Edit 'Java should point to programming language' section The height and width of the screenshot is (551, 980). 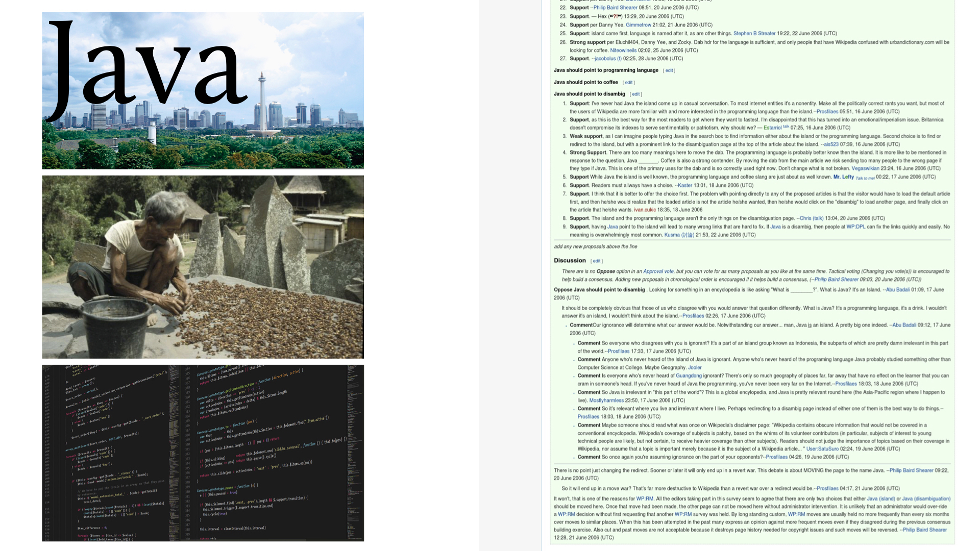pyautogui.click(x=669, y=70)
